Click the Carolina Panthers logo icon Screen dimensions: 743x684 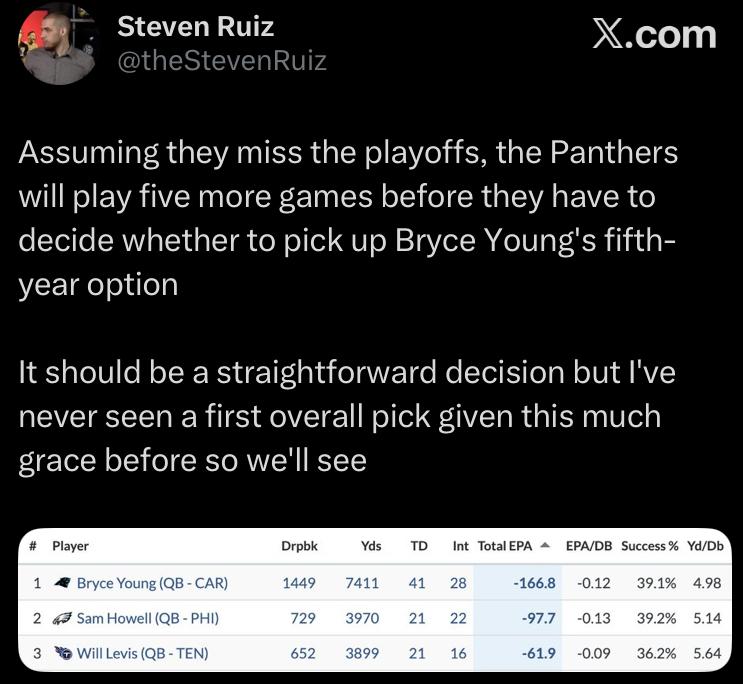pos(62,583)
